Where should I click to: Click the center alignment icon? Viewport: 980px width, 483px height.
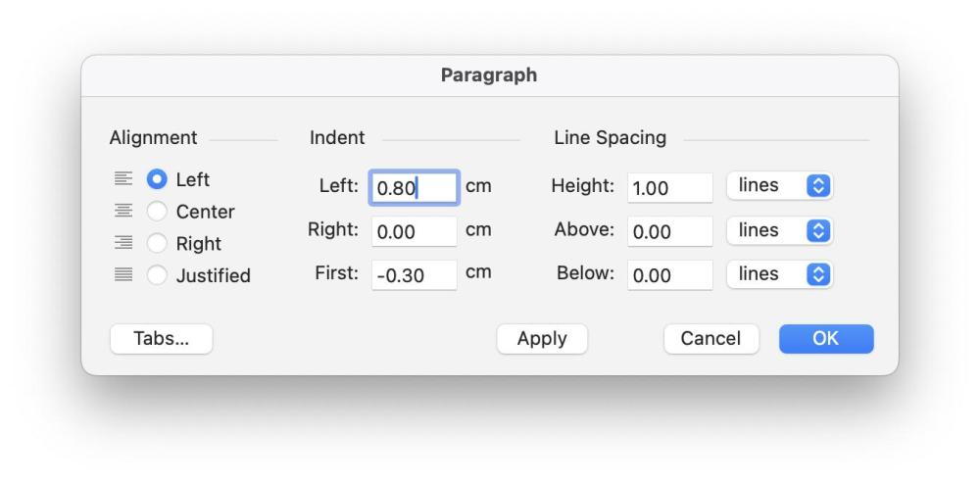[122, 212]
